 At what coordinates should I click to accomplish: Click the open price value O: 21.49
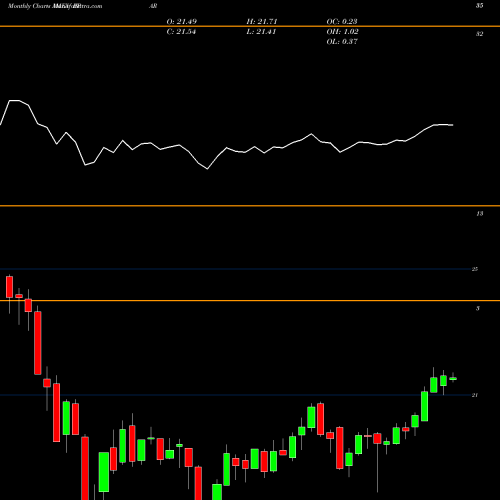[x=182, y=21]
